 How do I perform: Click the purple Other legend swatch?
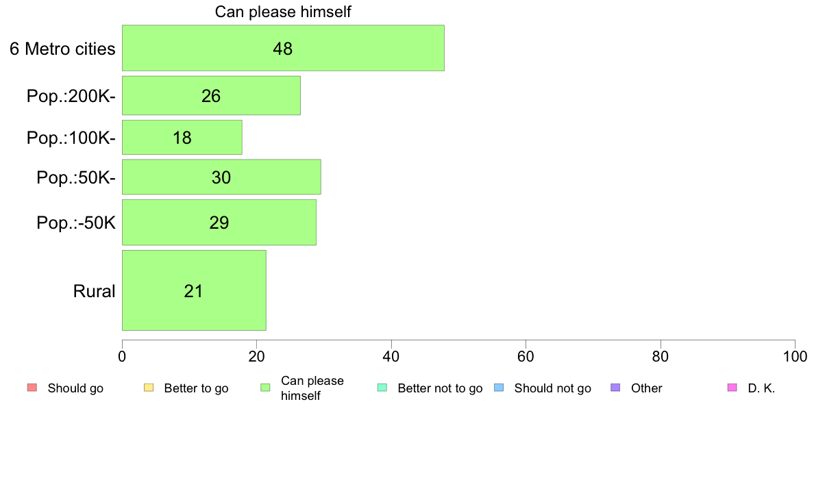(616, 388)
